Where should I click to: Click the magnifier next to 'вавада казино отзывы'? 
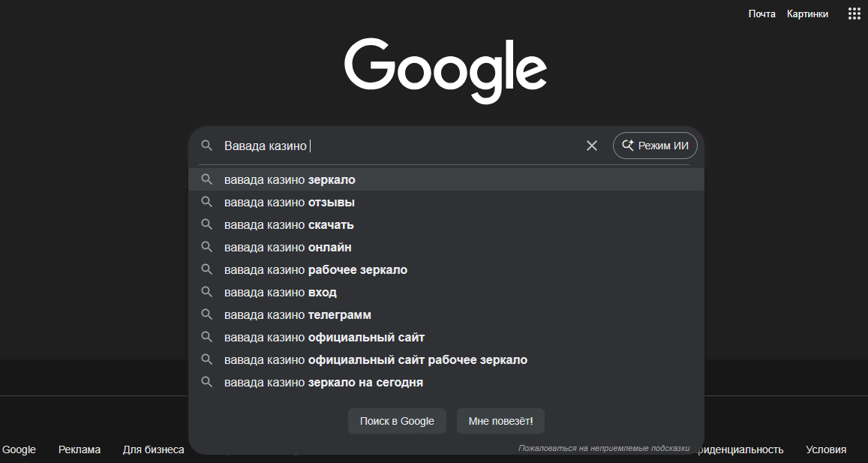[207, 202]
